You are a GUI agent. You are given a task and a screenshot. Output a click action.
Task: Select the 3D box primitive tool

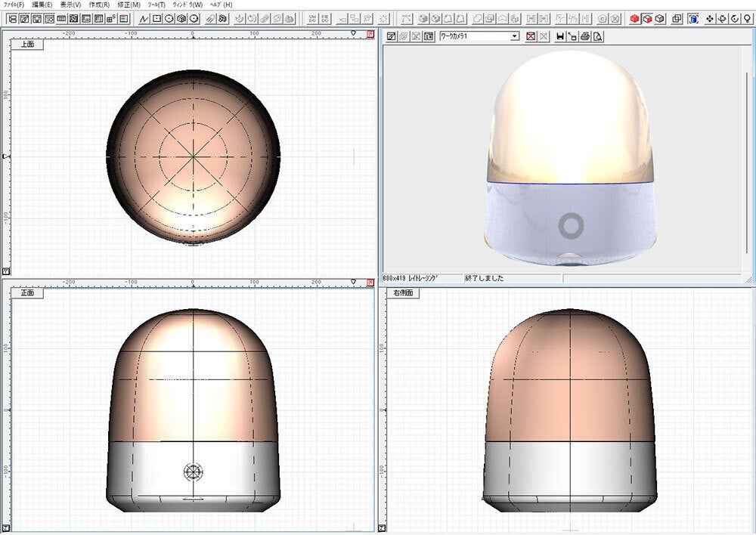tap(181, 18)
